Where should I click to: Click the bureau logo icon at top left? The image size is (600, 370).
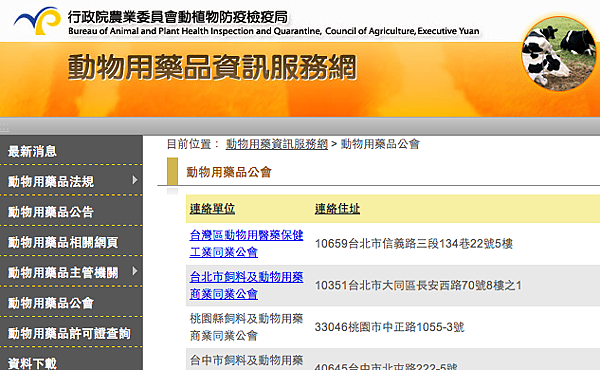point(37,20)
